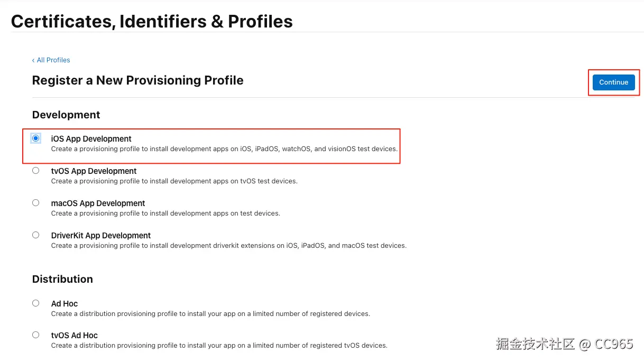This screenshot has width=644, height=362.
Task: Click the Register a New Provisioning Profile heading
Action: 137,80
